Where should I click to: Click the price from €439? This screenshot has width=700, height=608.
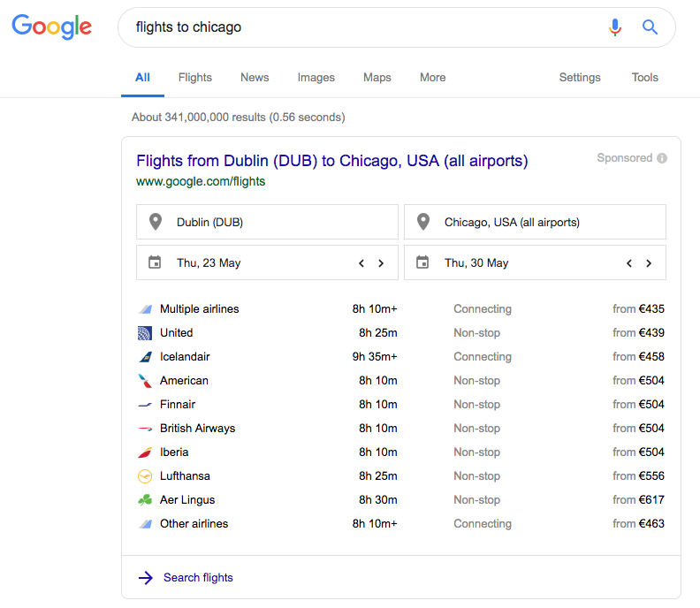pyautogui.click(x=638, y=333)
